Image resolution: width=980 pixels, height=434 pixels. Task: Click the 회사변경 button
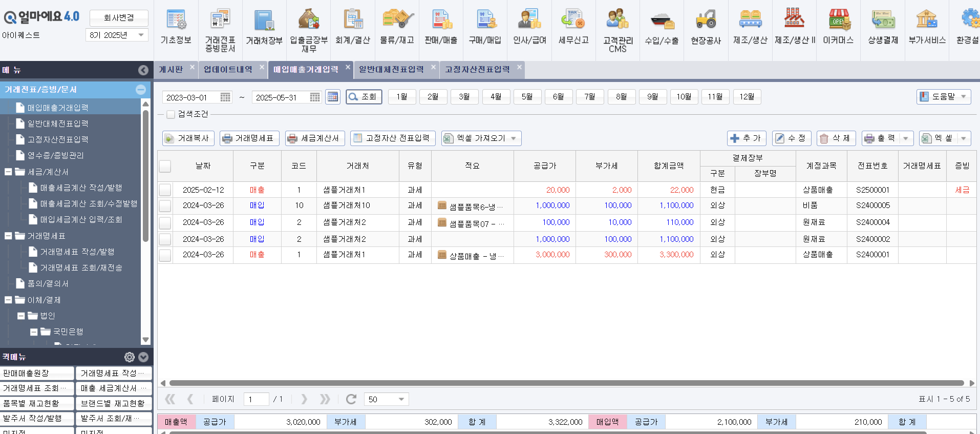[x=119, y=17]
